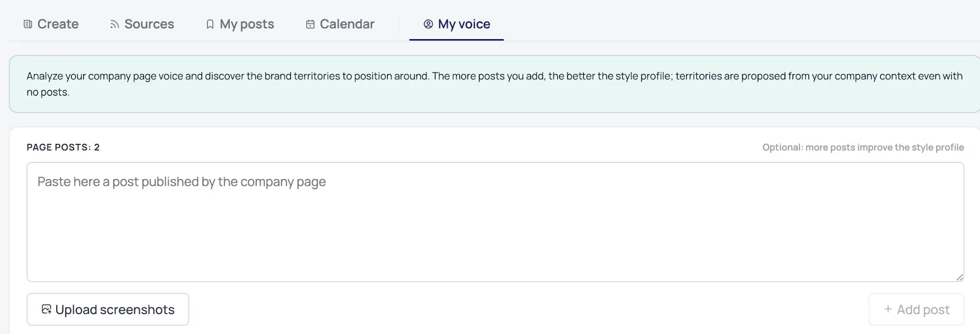Grab the text area resize handle
The height and width of the screenshot is (334, 980).
click(x=959, y=277)
